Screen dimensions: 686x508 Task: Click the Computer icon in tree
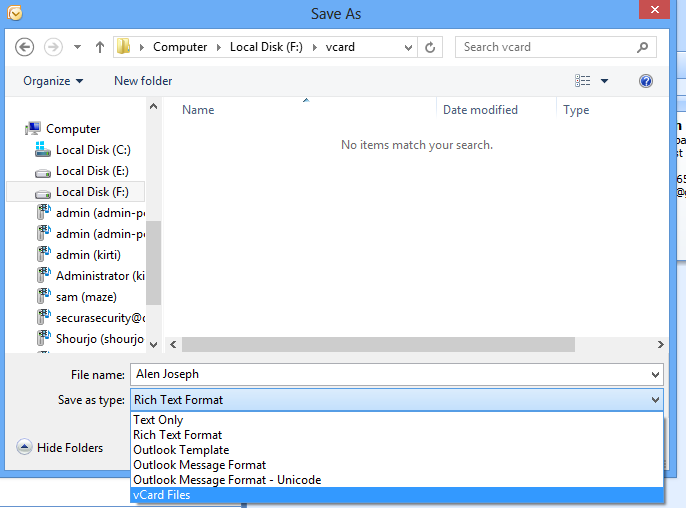[x=33, y=128]
